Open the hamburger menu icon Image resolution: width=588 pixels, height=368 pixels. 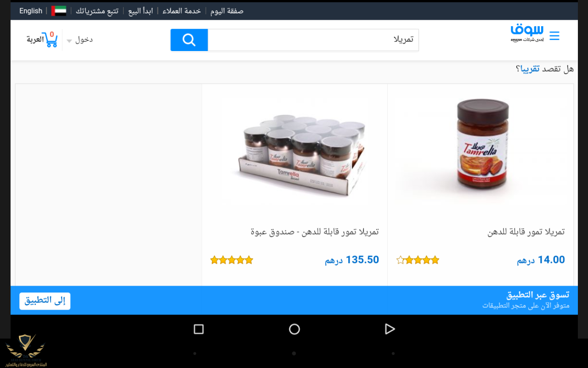click(554, 36)
